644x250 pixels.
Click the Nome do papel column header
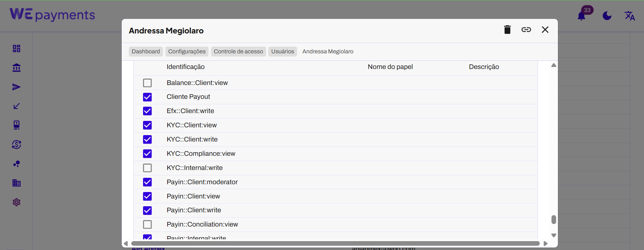click(390, 67)
